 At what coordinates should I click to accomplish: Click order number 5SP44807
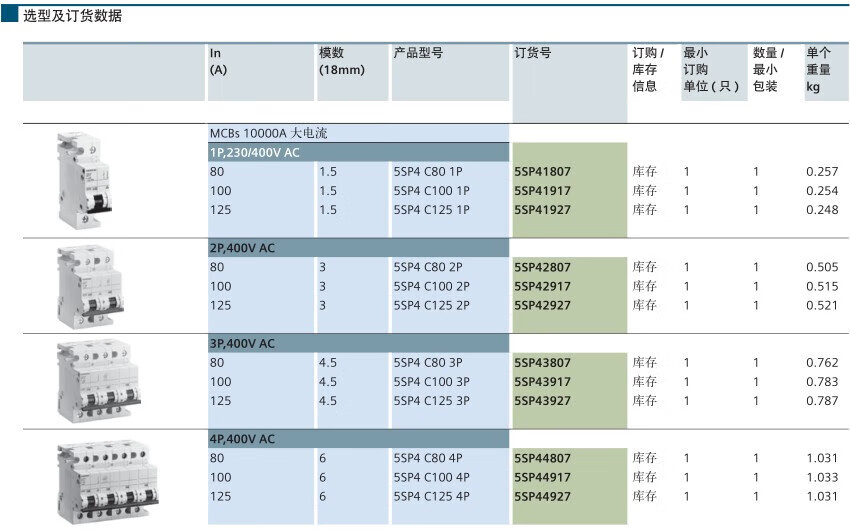tap(544, 458)
